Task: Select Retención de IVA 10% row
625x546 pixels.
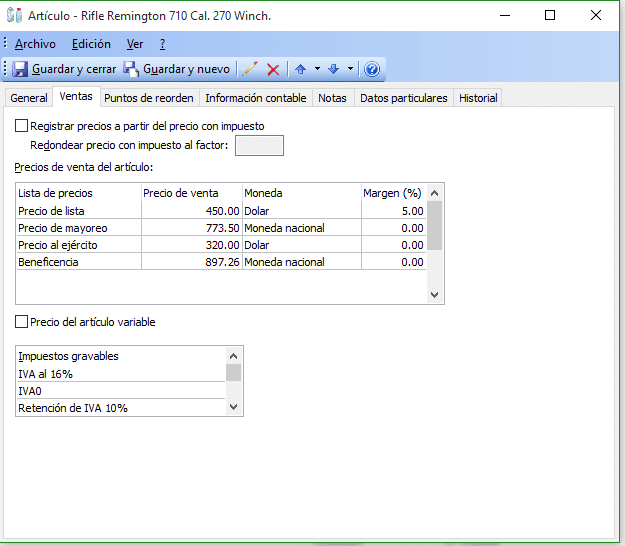Action: pyautogui.click(x=121, y=408)
